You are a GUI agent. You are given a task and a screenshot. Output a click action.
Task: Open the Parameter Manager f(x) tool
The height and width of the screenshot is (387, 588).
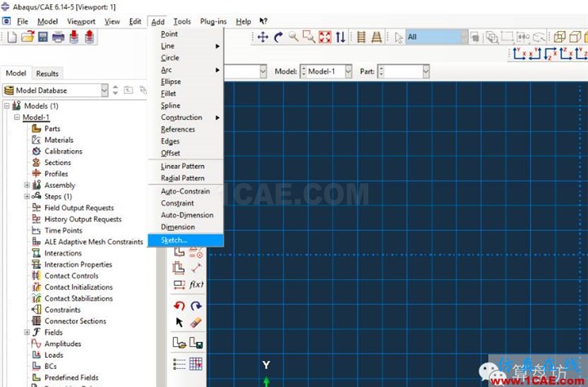pyautogui.click(x=196, y=285)
